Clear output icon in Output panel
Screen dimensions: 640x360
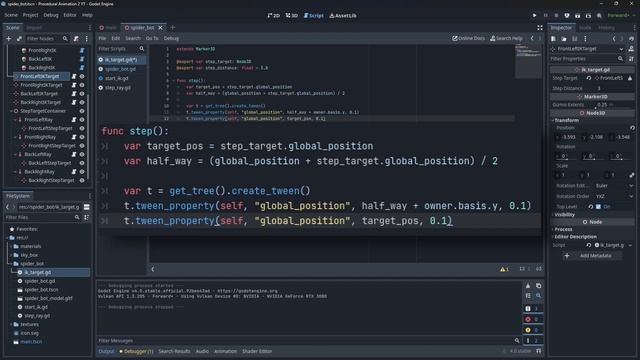point(528,286)
